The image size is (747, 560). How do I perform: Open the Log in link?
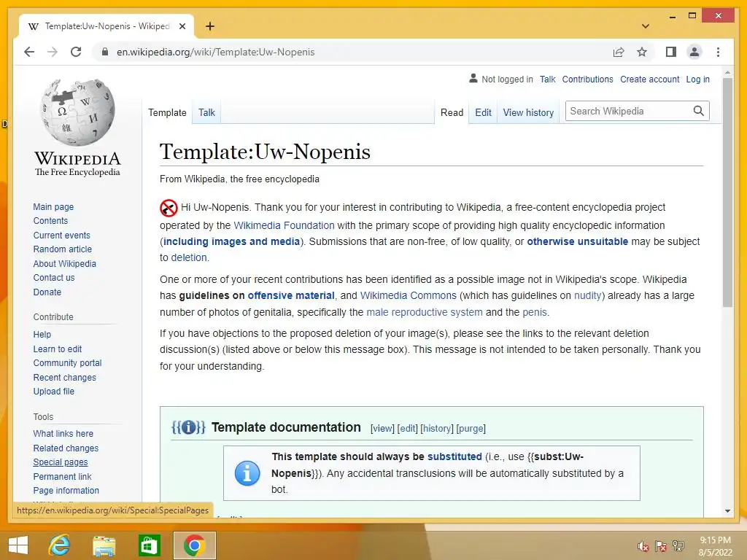click(697, 79)
